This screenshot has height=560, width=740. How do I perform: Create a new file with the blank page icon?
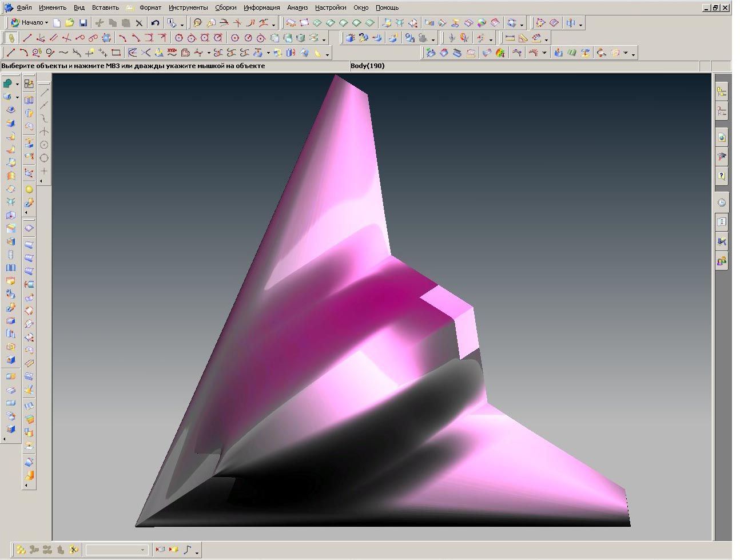tap(57, 23)
